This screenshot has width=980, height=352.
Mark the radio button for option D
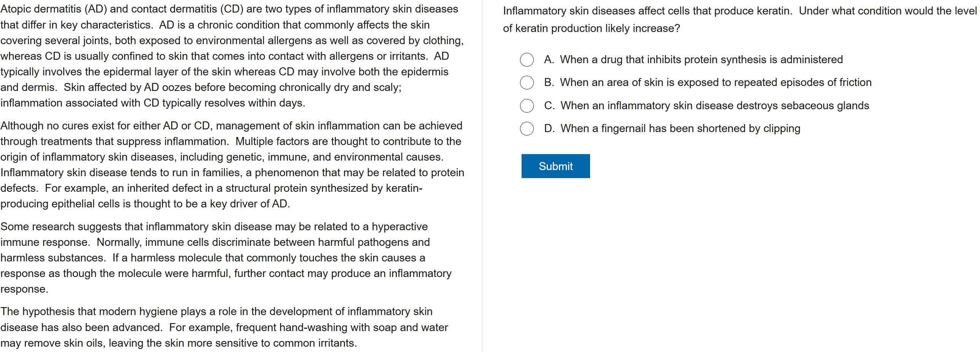click(x=527, y=129)
